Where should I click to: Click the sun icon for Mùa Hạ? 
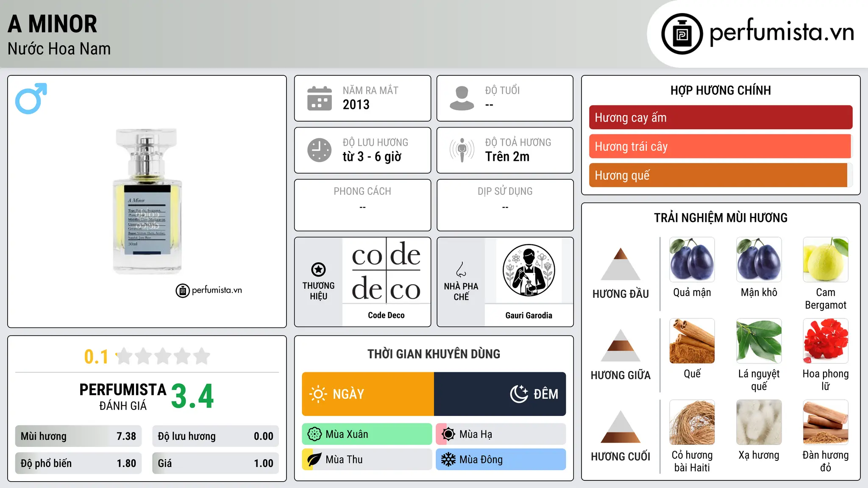pyautogui.click(x=448, y=434)
